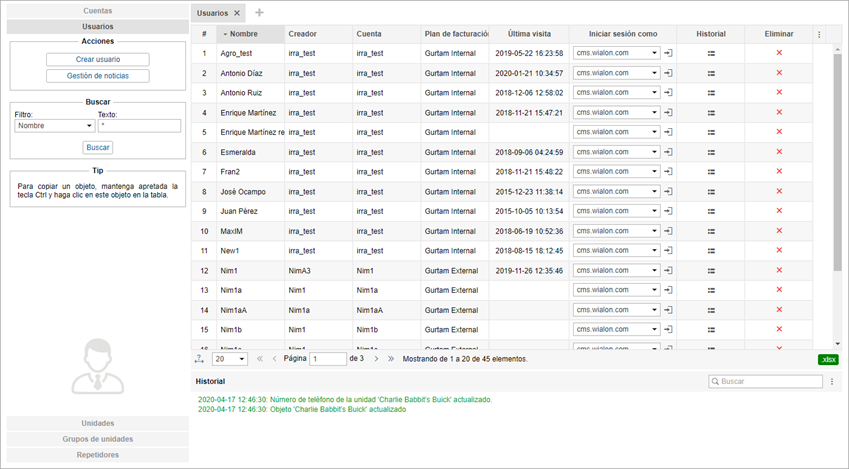Close the Usuarios tab
This screenshot has width=849, height=469.
click(237, 13)
